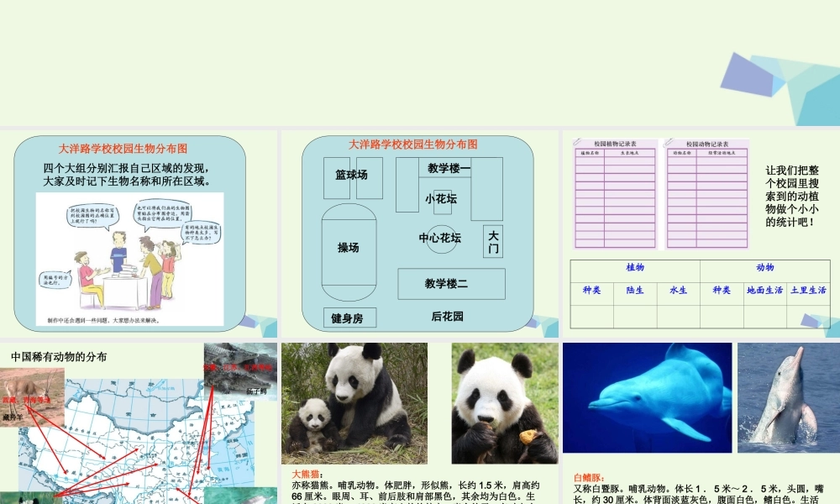The width and height of the screenshot is (840, 504).
Task: Click the red 白鳍豚 heading
Action: pos(590,478)
